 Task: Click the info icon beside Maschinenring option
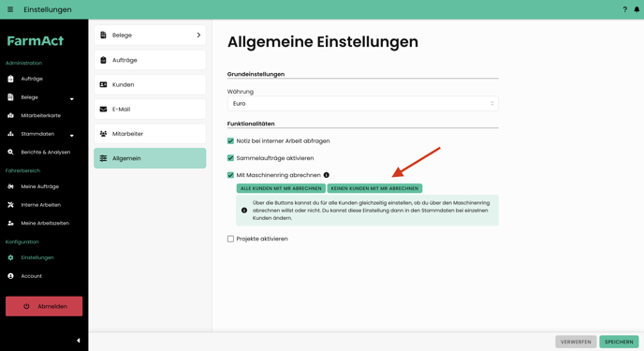tap(326, 175)
